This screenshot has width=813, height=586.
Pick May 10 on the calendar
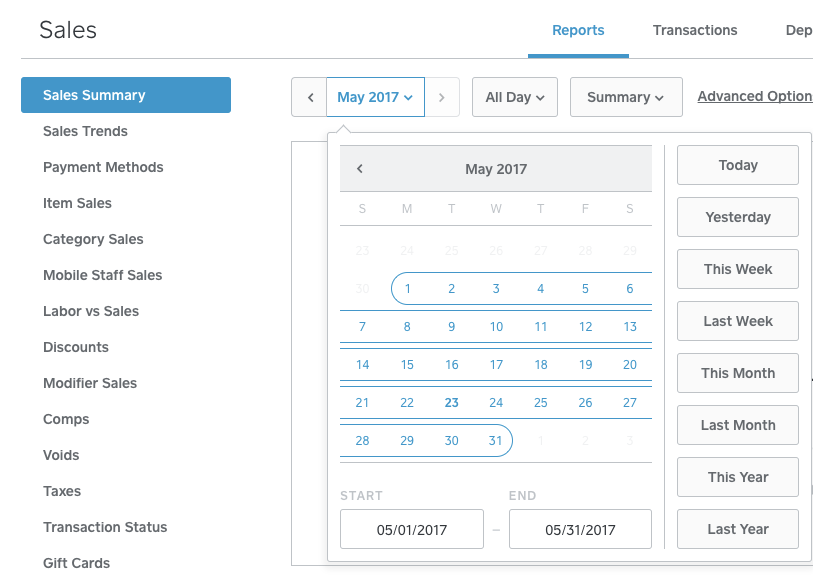[496, 327]
